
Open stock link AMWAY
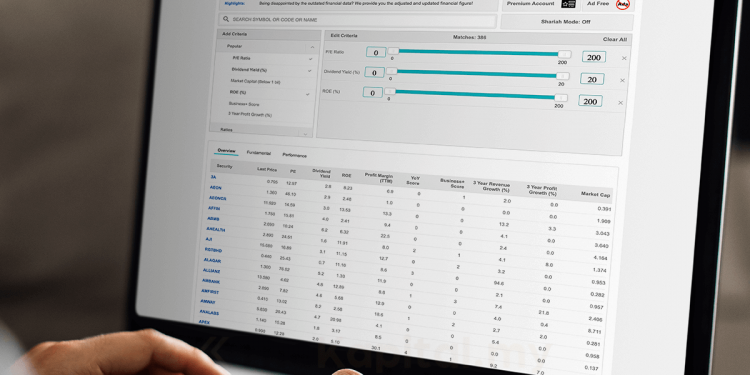click(208, 302)
